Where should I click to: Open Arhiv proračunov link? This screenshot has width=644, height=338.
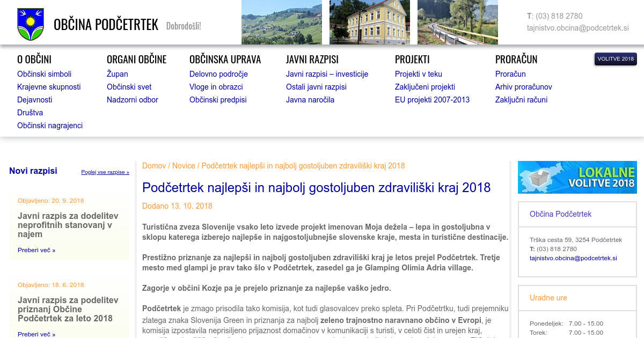[523, 87]
